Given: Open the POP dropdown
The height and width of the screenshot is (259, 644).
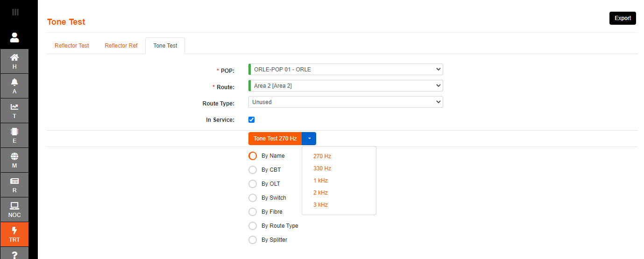Looking at the screenshot, I should point(346,70).
